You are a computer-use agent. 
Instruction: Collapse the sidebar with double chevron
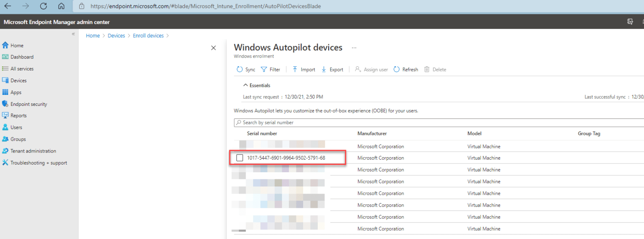(x=73, y=34)
